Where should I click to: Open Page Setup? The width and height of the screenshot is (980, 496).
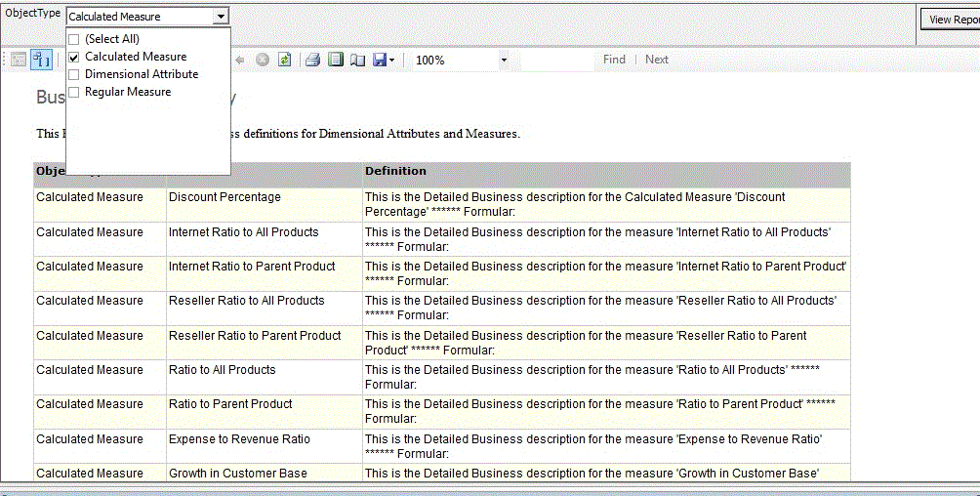[x=357, y=60]
